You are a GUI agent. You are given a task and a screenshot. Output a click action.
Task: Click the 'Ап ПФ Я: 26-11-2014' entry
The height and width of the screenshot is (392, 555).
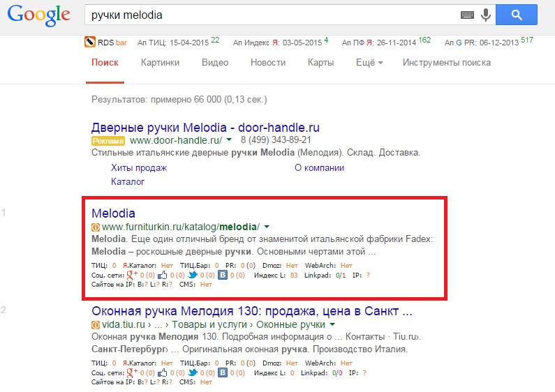386,42
